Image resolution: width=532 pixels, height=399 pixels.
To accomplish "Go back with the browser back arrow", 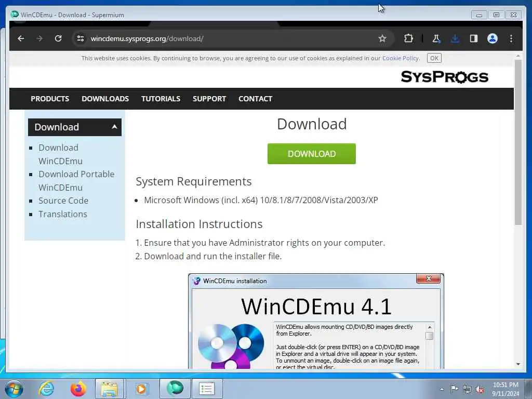I will point(21,38).
